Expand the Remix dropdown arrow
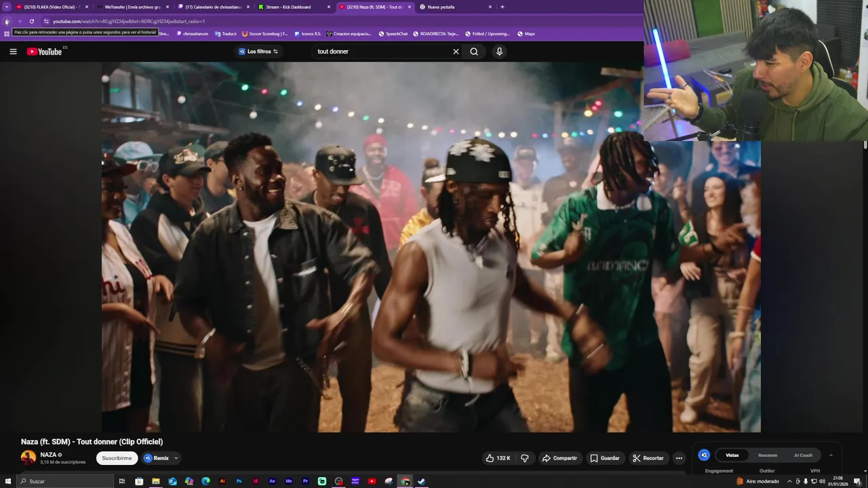The width and height of the screenshot is (868, 488). pyautogui.click(x=176, y=458)
